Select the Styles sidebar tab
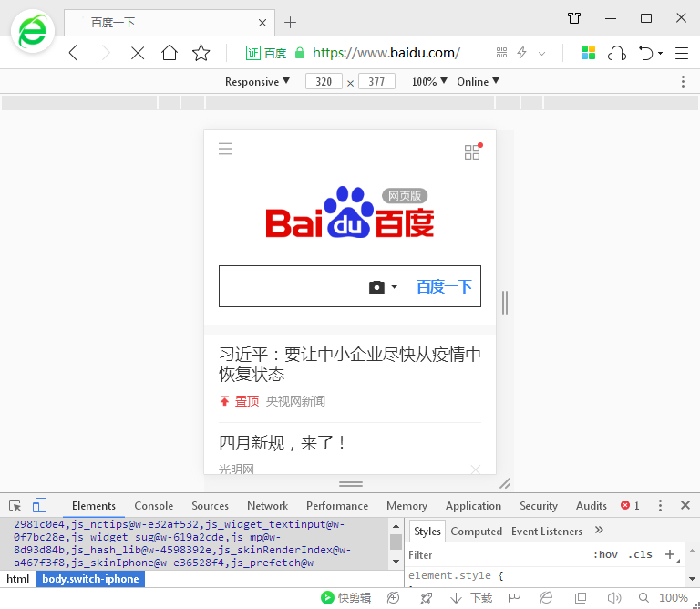 427,532
